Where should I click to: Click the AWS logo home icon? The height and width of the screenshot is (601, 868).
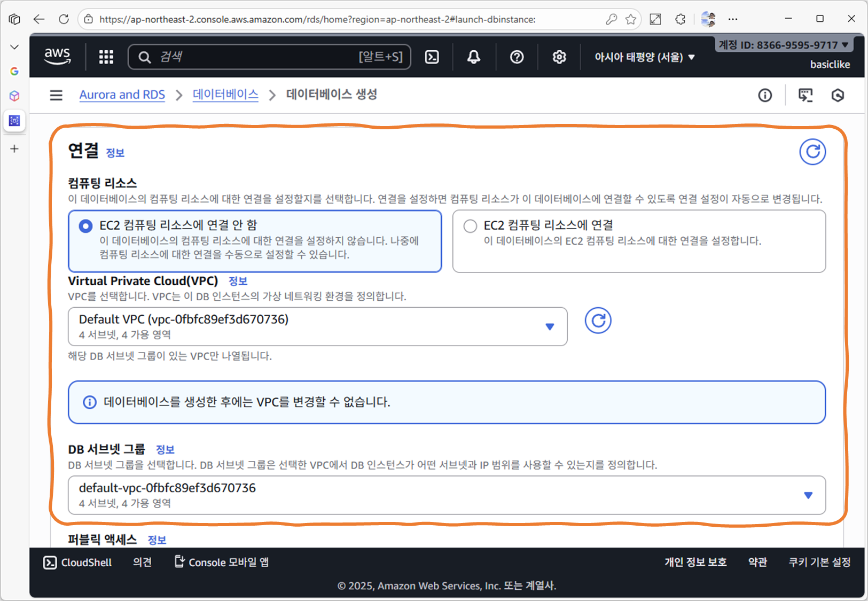[x=57, y=57]
